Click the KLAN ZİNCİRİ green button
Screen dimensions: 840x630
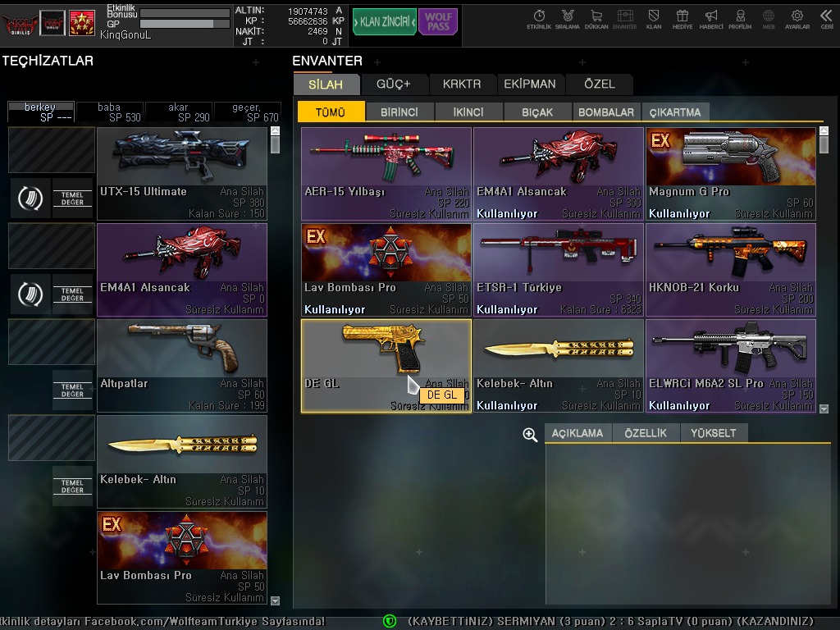pos(385,22)
